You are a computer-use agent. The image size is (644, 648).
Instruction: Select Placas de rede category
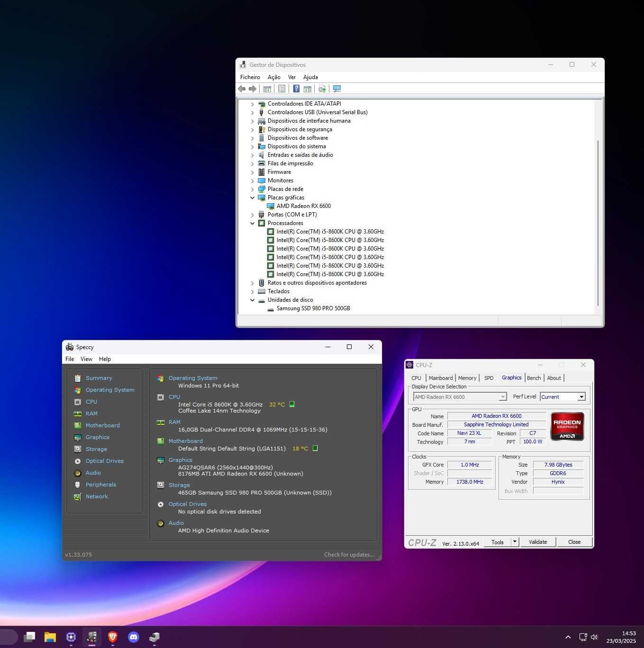[x=285, y=189]
